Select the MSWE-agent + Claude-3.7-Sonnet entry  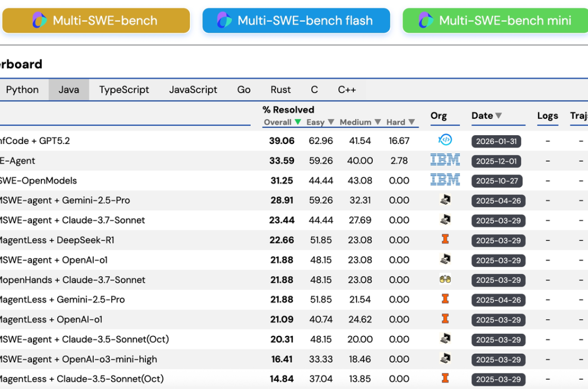coord(72,220)
